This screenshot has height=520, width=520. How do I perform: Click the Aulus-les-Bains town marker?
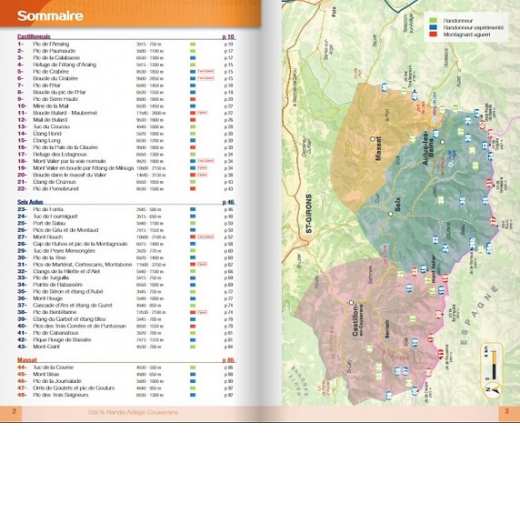pos(442,142)
